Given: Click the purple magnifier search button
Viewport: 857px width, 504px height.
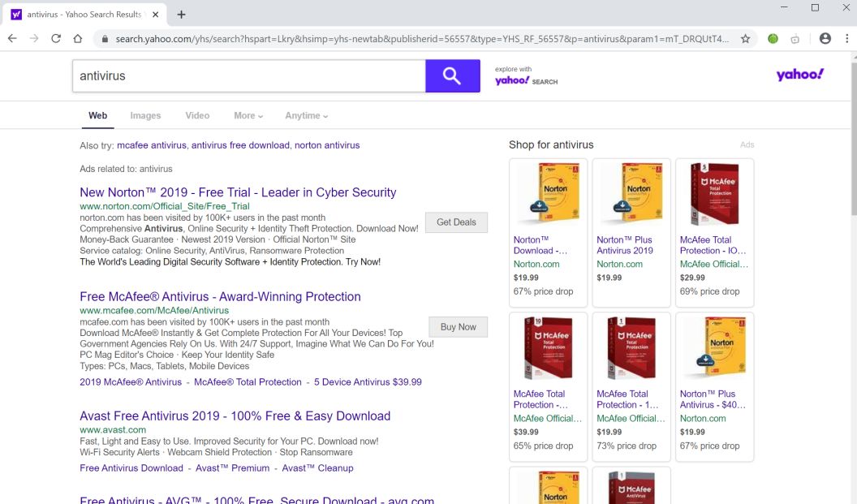Looking at the screenshot, I should [452, 76].
